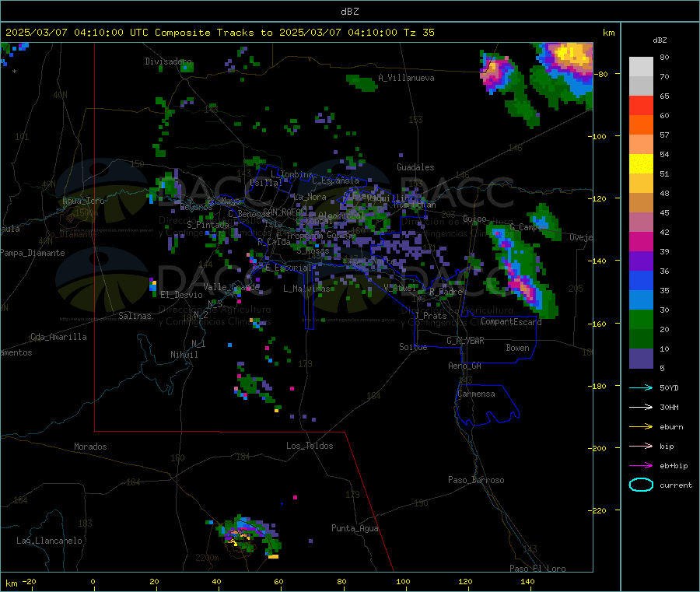This screenshot has width=700, height=592.
Task: Click the yellow 51 dBZ legend swatch
Action: [641, 164]
